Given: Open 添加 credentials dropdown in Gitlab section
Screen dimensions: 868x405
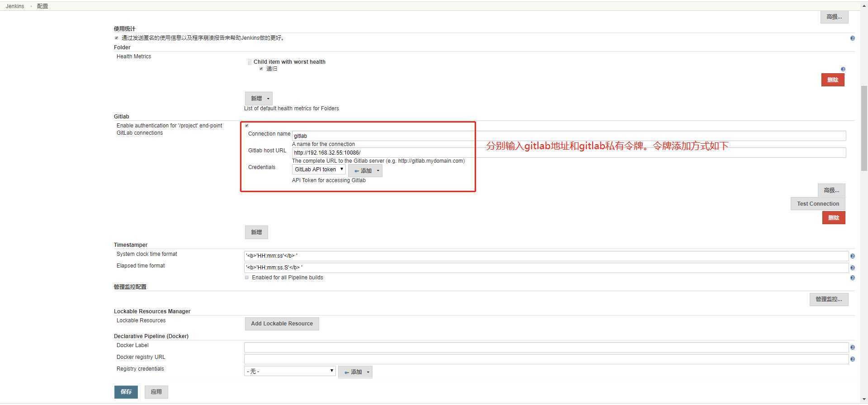Looking at the screenshot, I should coord(365,171).
